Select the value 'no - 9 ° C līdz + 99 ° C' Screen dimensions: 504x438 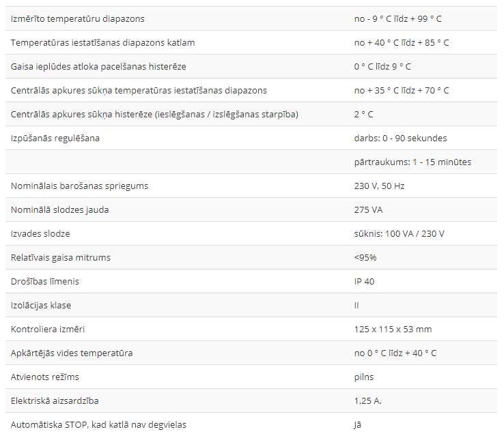pyautogui.click(x=402, y=18)
